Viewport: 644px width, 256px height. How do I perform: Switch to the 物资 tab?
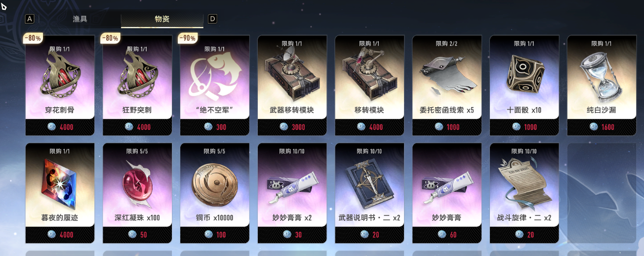tap(162, 19)
